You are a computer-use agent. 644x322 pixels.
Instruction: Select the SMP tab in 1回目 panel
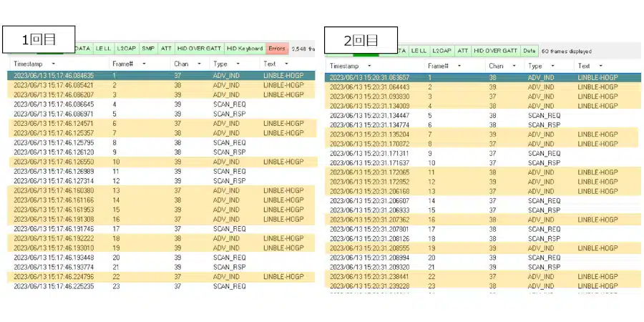pyautogui.click(x=148, y=49)
